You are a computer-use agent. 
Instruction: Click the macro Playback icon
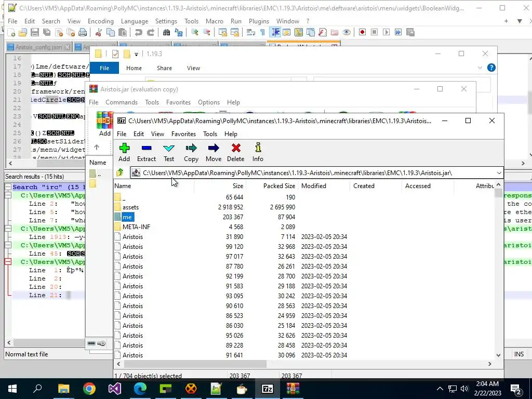point(386,32)
